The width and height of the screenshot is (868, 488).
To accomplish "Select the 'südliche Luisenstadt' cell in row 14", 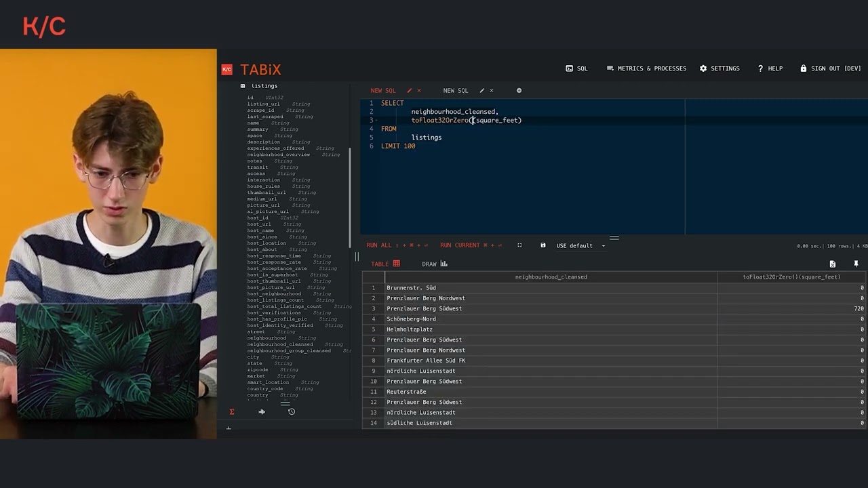I will click(x=551, y=423).
